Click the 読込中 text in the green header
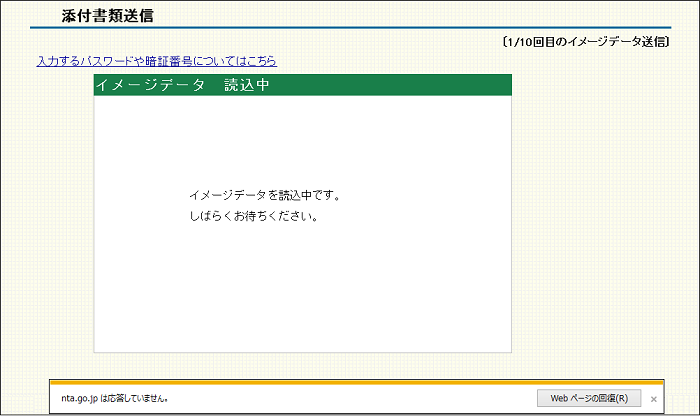This screenshot has width=700, height=416. (x=248, y=85)
